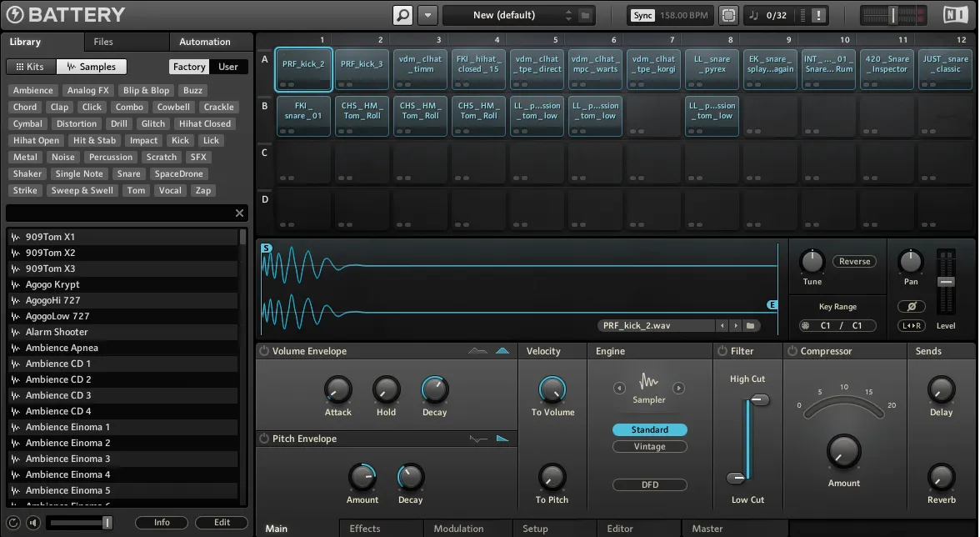
Task: Click the waveform end marker E
Action: click(772, 305)
